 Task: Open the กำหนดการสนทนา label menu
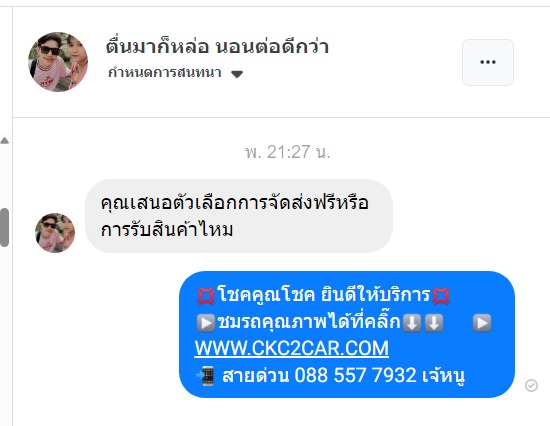click(165, 73)
